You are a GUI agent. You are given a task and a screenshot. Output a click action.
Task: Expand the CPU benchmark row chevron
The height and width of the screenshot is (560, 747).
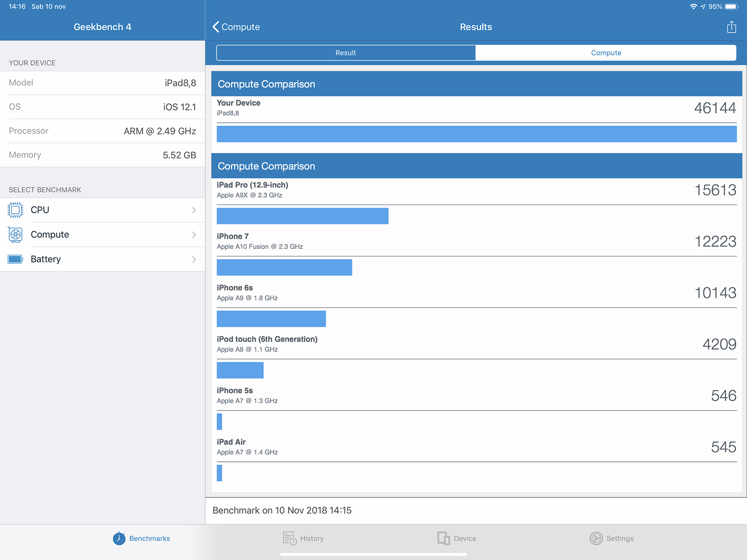tap(194, 210)
